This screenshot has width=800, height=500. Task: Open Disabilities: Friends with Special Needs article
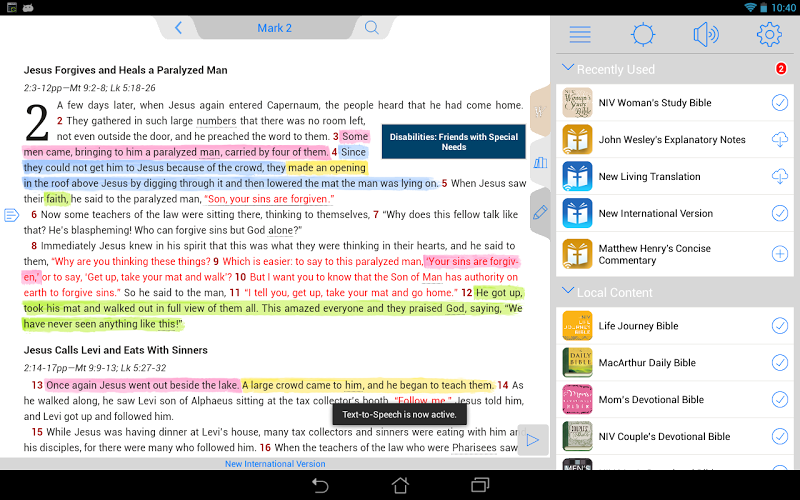pos(454,142)
